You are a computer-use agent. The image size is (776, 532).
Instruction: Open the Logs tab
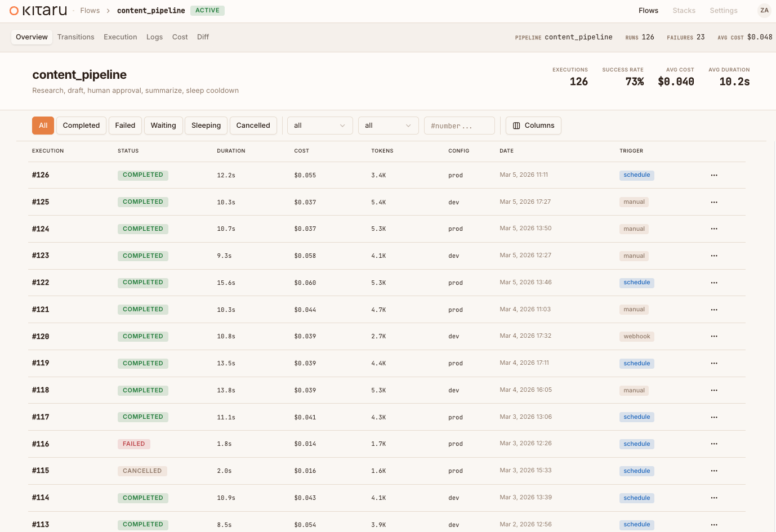(x=154, y=37)
